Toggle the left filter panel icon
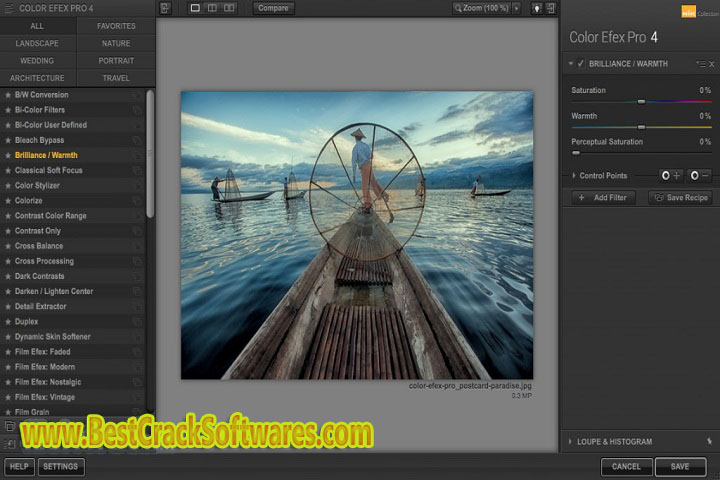This screenshot has width=720, height=480. click(165, 8)
